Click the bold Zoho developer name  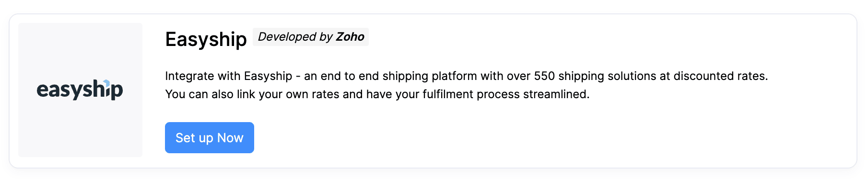click(350, 37)
